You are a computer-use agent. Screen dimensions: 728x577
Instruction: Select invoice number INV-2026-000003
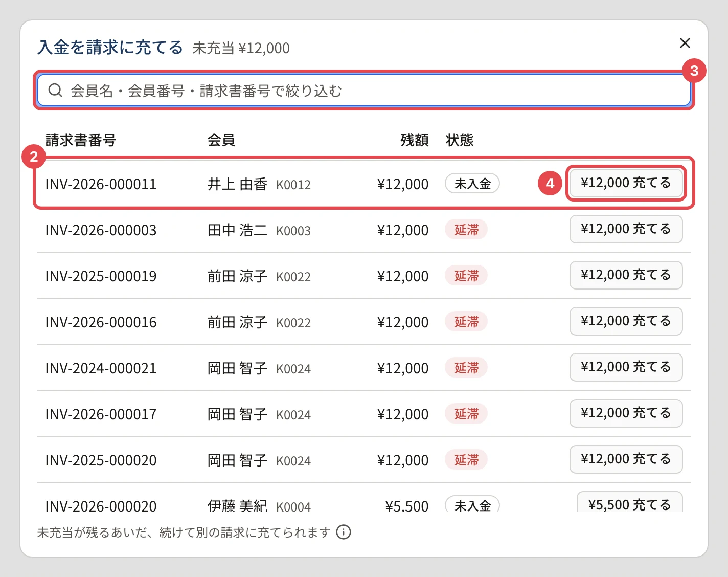[101, 230]
